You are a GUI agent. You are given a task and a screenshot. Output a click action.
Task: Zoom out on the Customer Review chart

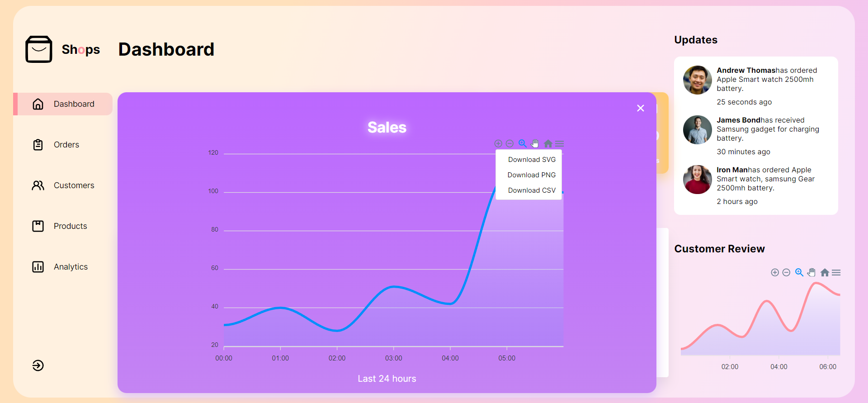(786, 272)
